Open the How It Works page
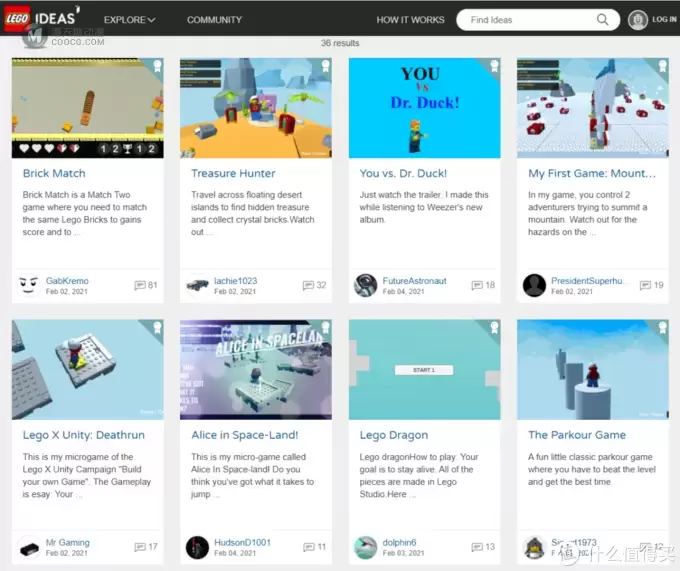680x571 pixels. [410, 20]
